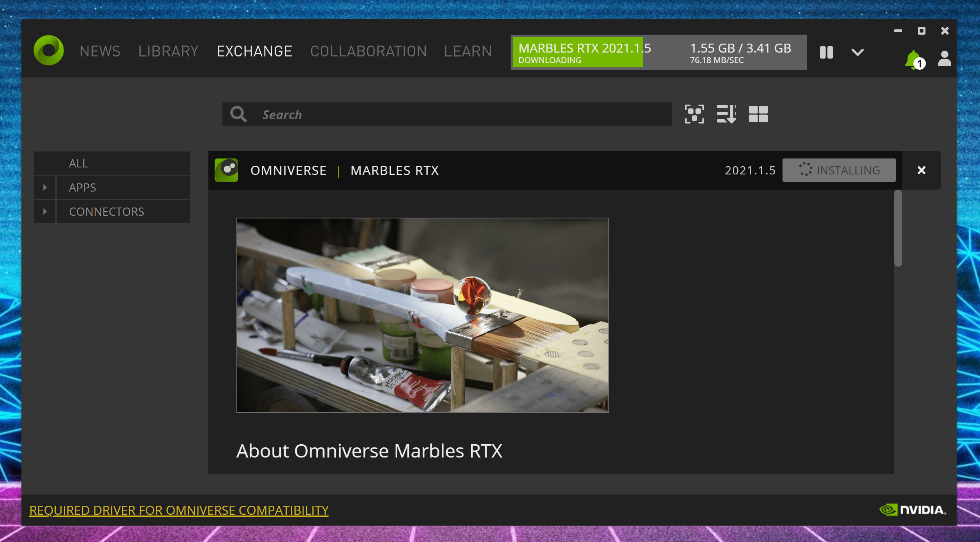Close the Marbles RTX details panel
This screenshot has height=542, width=980.
pos(921,170)
